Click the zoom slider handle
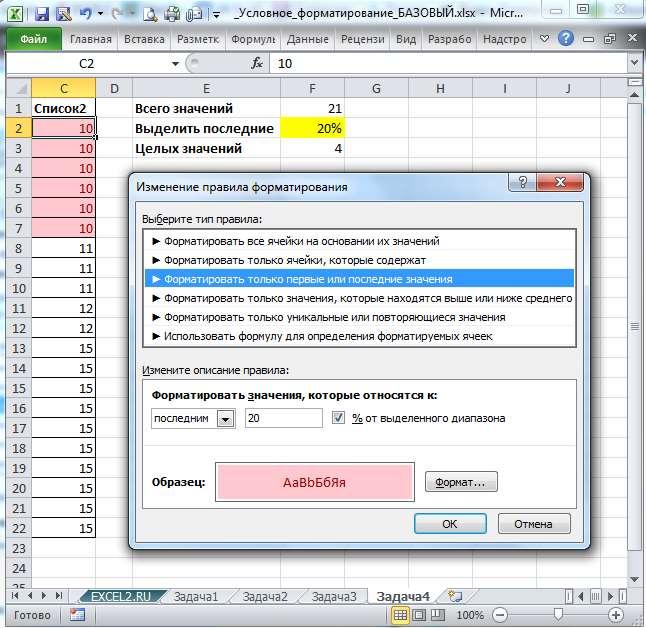 (x=558, y=614)
